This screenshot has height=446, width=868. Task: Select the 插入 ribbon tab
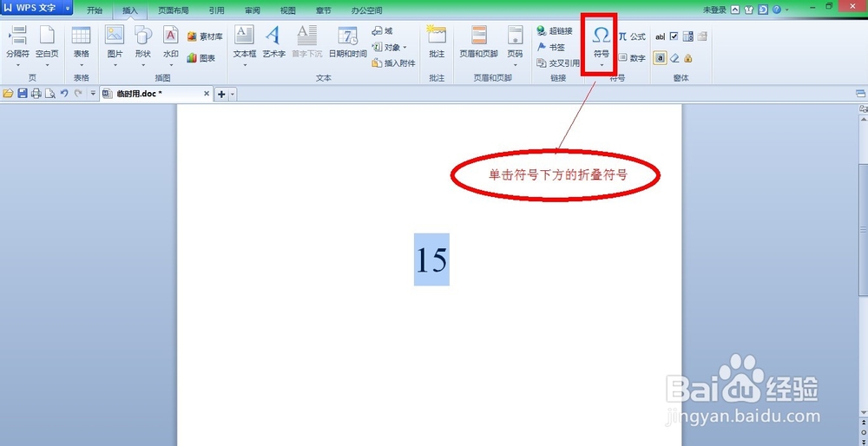point(129,10)
